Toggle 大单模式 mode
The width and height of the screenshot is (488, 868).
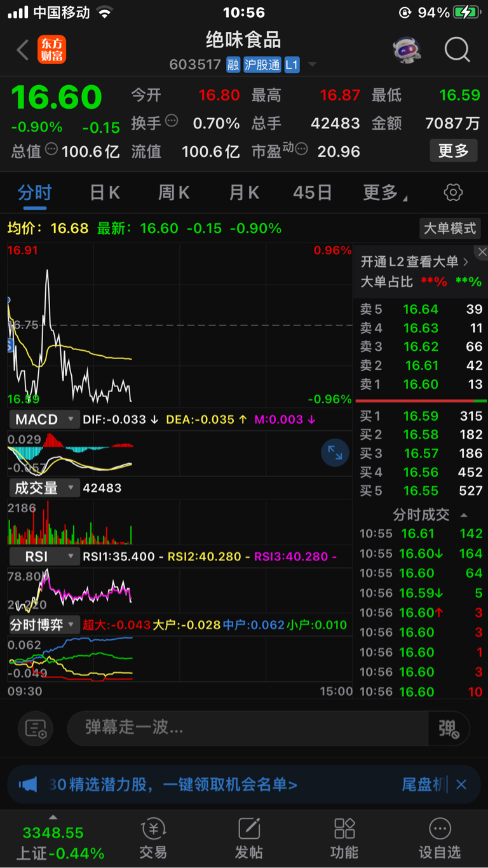tap(450, 228)
